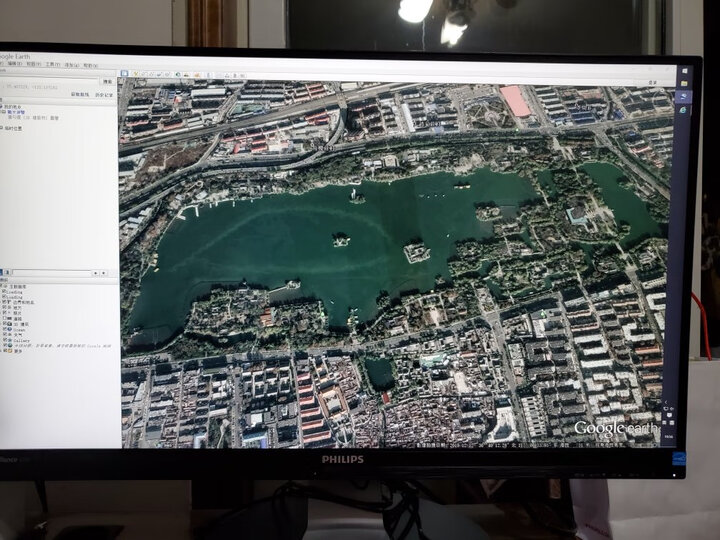Toggle the 照片 layer checkbox
Screen dimensions: 720x540
pyautogui.click(x=4, y=313)
